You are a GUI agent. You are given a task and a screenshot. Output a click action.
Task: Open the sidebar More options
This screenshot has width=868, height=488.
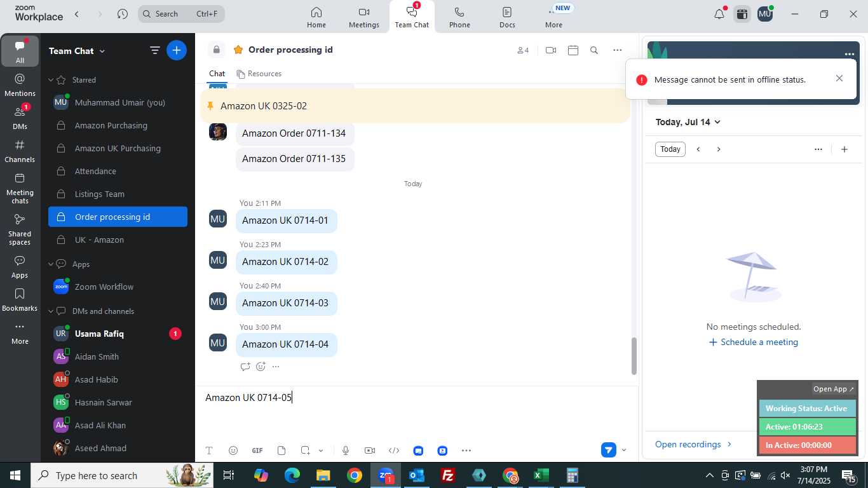[20, 332]
